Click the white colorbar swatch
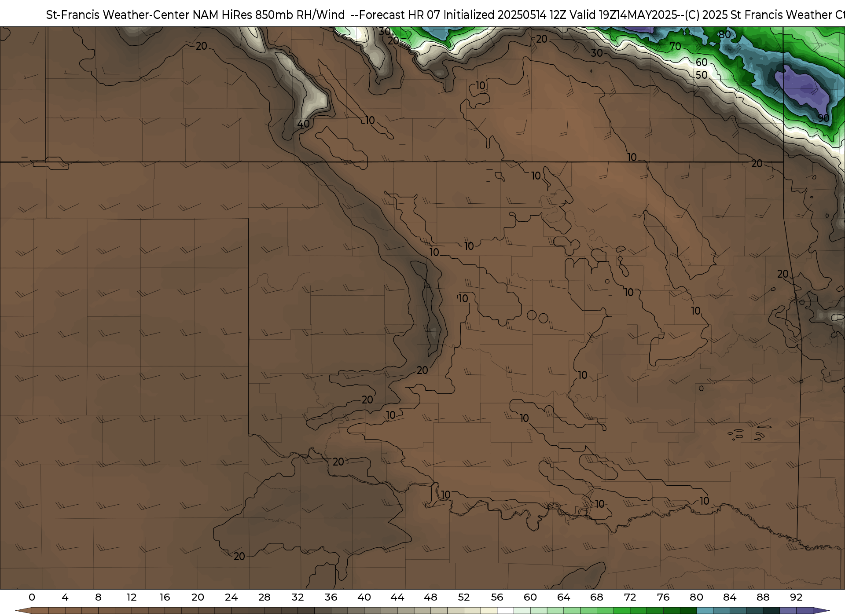 (x=505, y=611)
